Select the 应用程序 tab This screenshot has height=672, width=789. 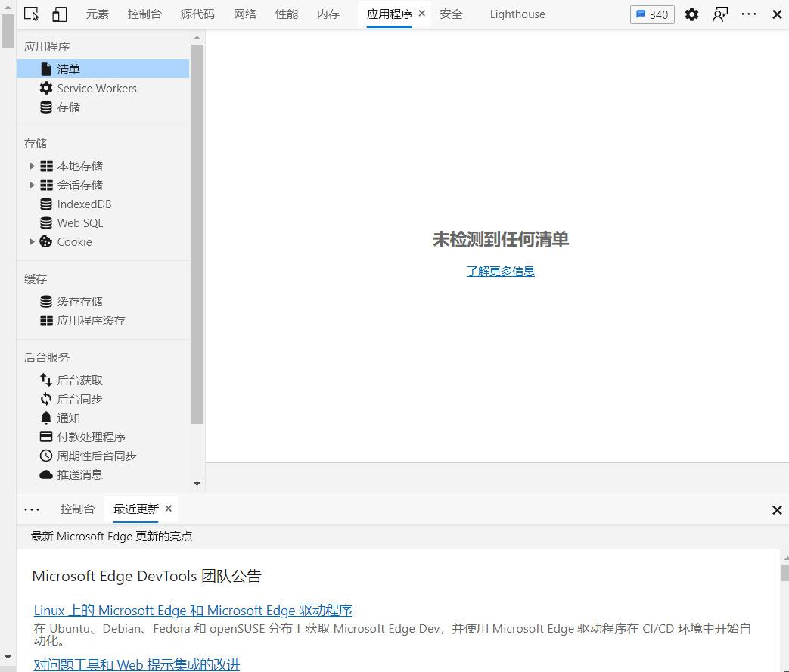coord(390,14)
